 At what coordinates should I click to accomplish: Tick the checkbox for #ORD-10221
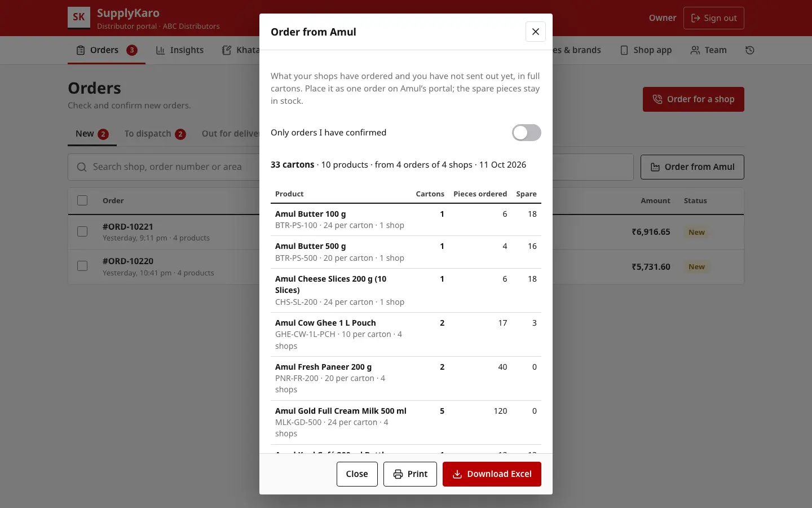point(82,231)
